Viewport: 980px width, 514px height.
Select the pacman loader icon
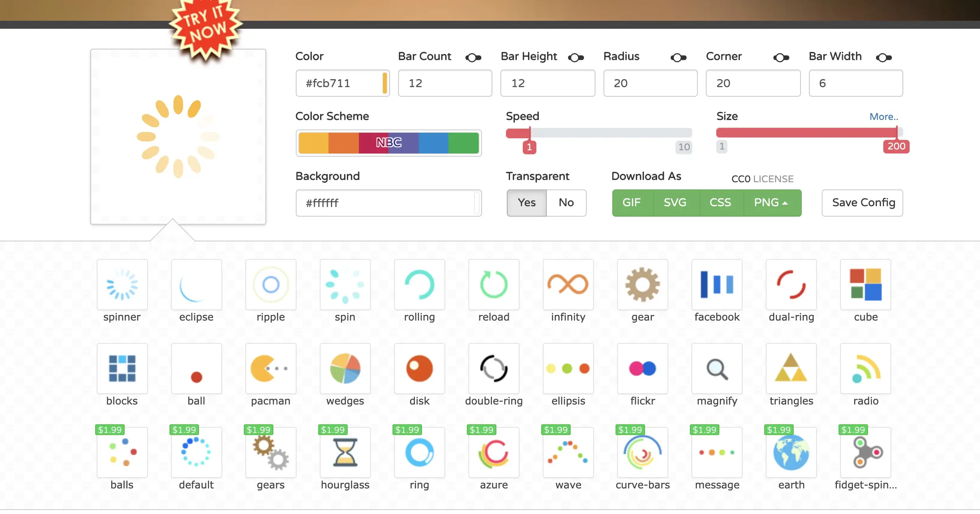(271, 369)
